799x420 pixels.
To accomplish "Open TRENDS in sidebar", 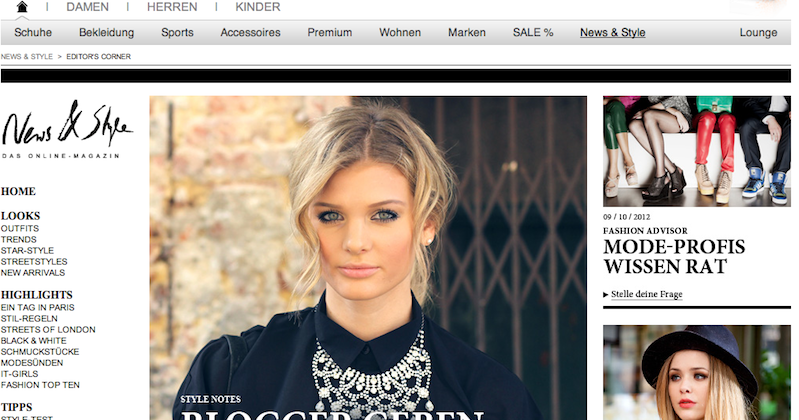I will [18, 240].
